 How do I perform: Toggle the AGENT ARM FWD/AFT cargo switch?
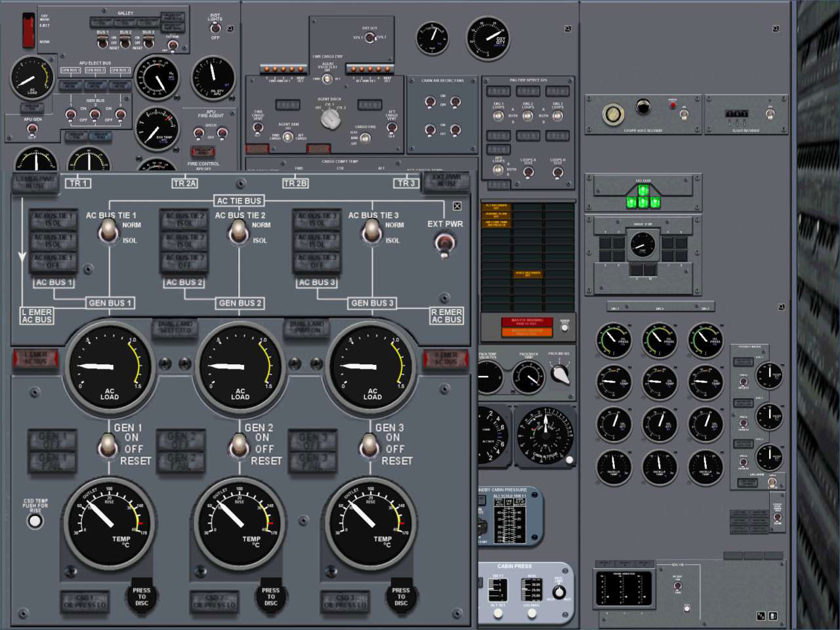[x=287, y=137]
